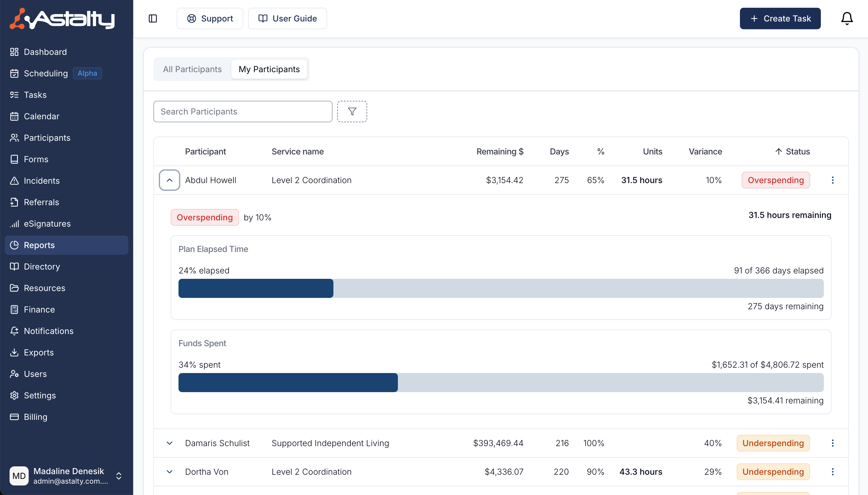Expand the Damaris Schulist row
This screenshot has height=495, width=868.
tap(169, 443)
